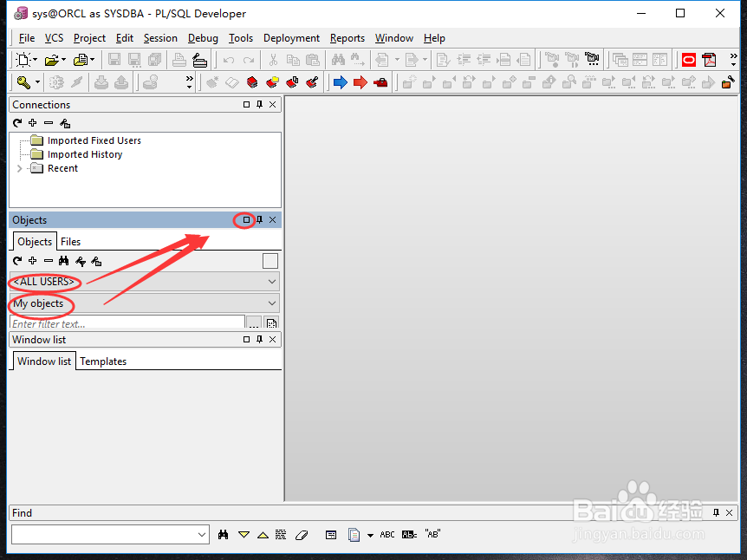
Task: Open the Connections panel configure icon
Action: click(x=65, y=123)
